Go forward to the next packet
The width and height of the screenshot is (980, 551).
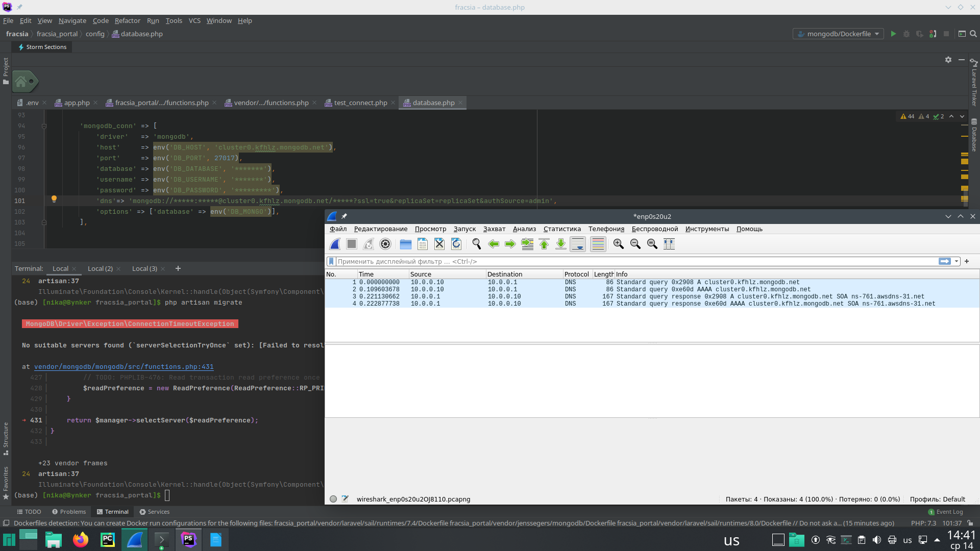click(x=510, y=244)
